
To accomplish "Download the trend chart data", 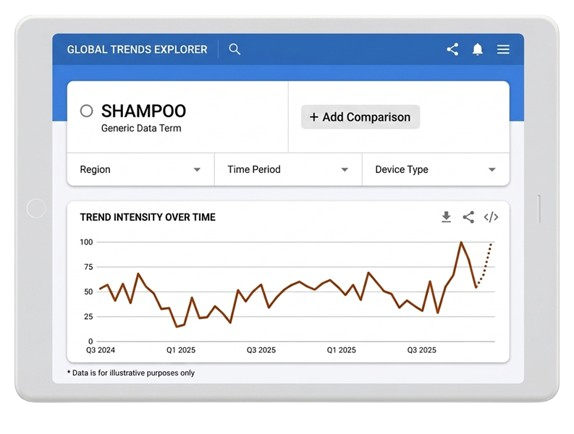I will pos(446,217).
